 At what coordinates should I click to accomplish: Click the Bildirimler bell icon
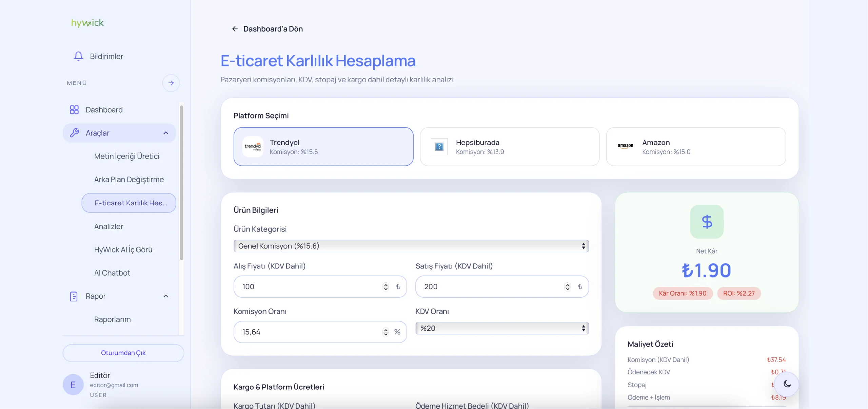78,56
